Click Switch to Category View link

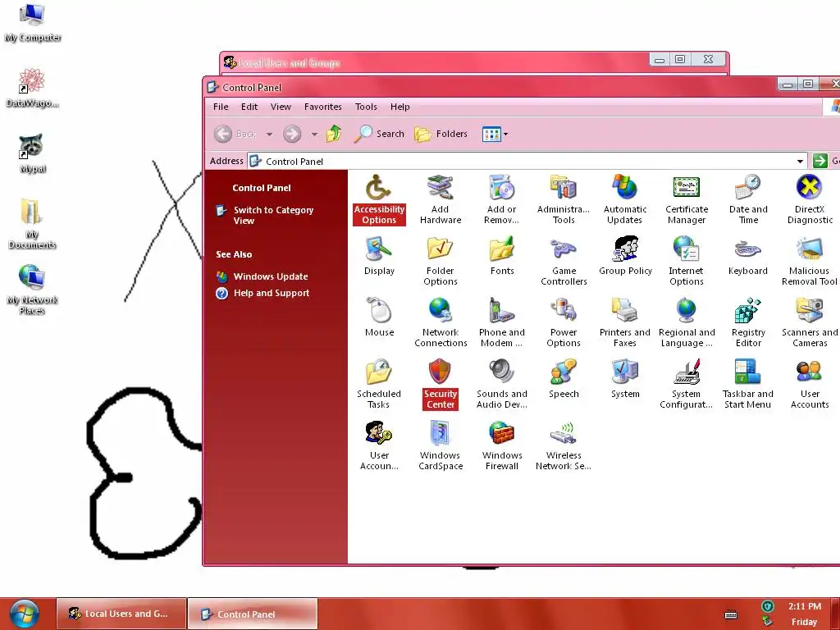point(273,216)
